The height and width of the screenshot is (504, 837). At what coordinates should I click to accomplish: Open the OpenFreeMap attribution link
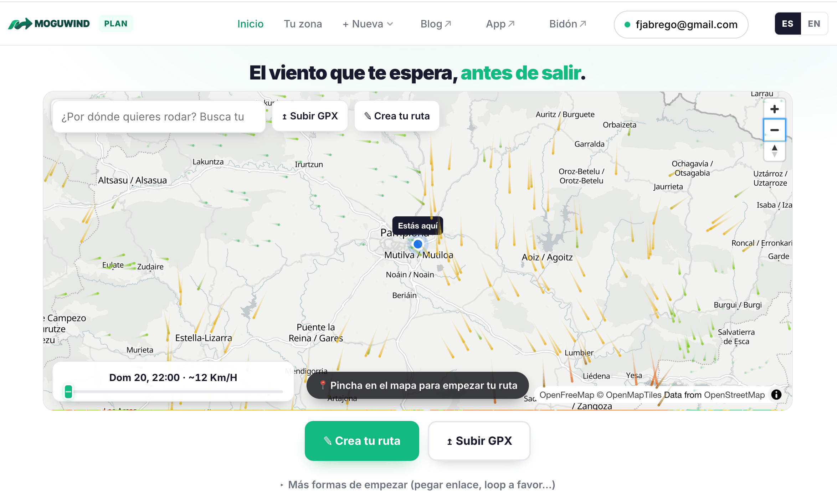[567, 395]
